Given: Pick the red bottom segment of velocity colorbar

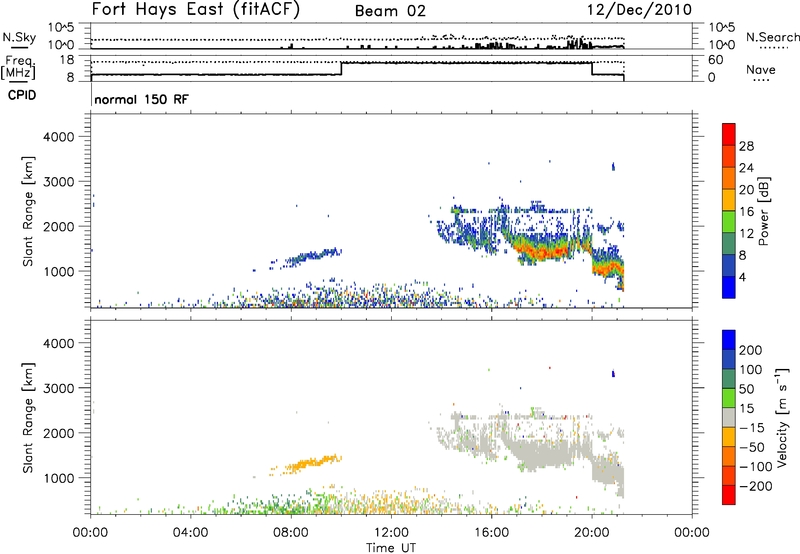Looking at the screenshot, I should [x=729, y=495].
